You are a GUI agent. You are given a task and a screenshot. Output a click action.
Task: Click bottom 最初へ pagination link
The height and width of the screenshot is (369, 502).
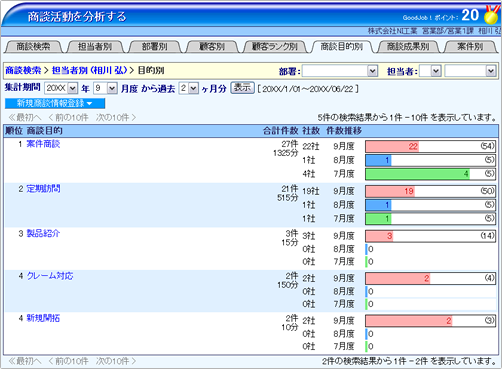click(25, 361)
